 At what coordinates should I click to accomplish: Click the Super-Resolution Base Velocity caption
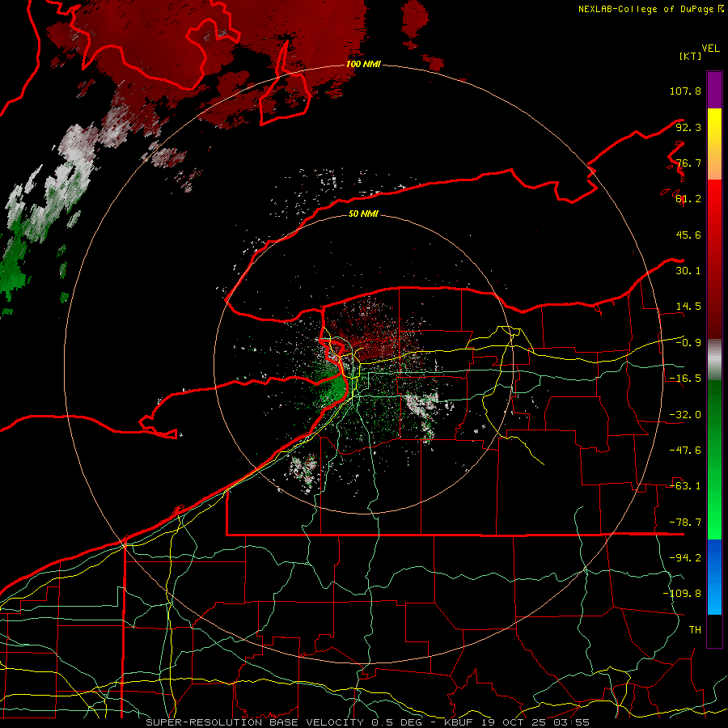(x=367, y=722)
